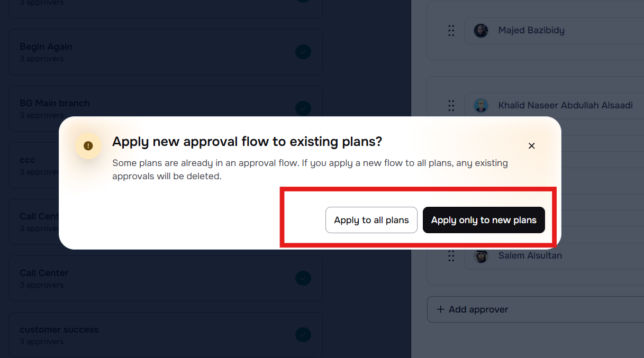The width and height of the screenshot is (644, 358).
Task: Close the approval flow dialog with X
Action: click(532, 146)
